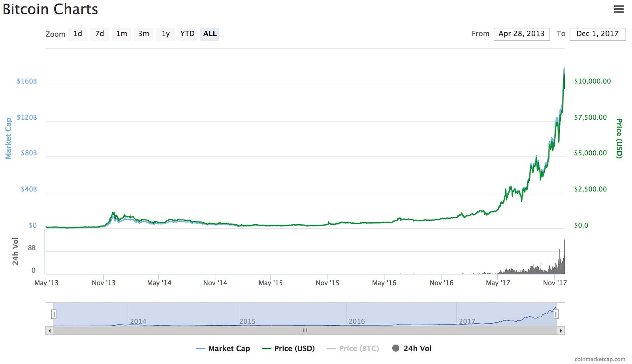The width and height of the screenshot is (632, 364).
Task: Click the "May '17" x-axis label
Action: tap(498, 283)
